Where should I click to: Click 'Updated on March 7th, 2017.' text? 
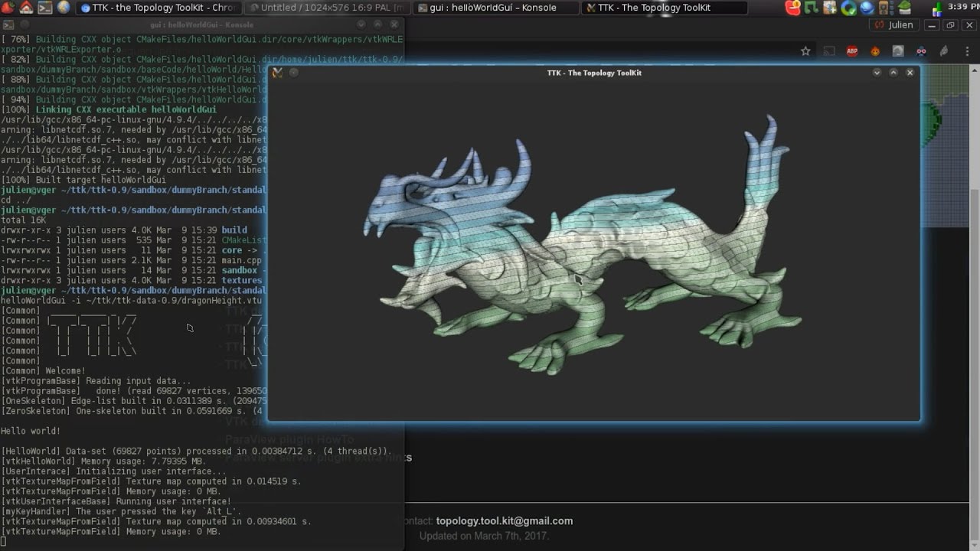pyautogui.click(x=484, y=536)
